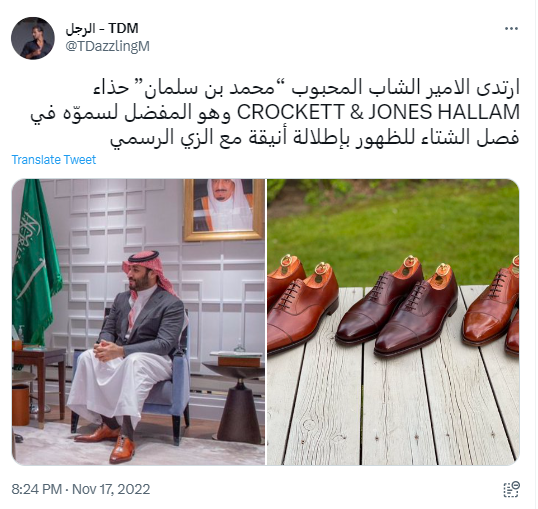Click the first line of Arabic tweet text
This screenshot has height=509, width=538.
(x=306, y=87)
